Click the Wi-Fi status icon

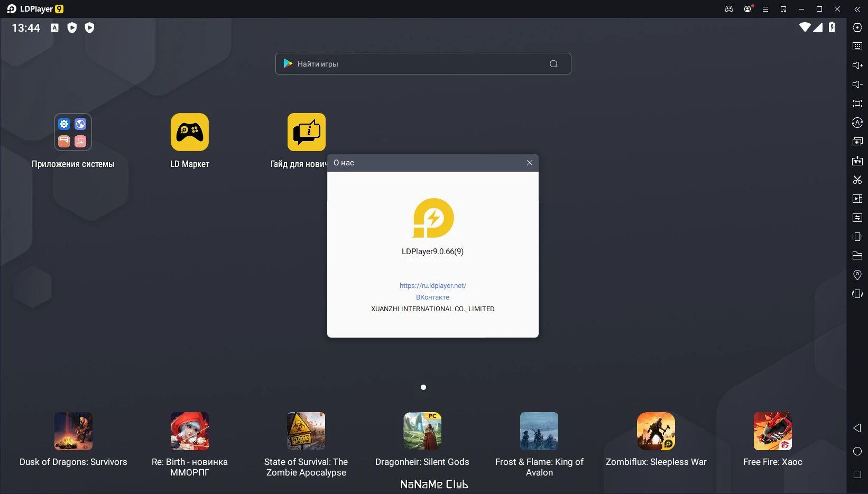[805, 27]
